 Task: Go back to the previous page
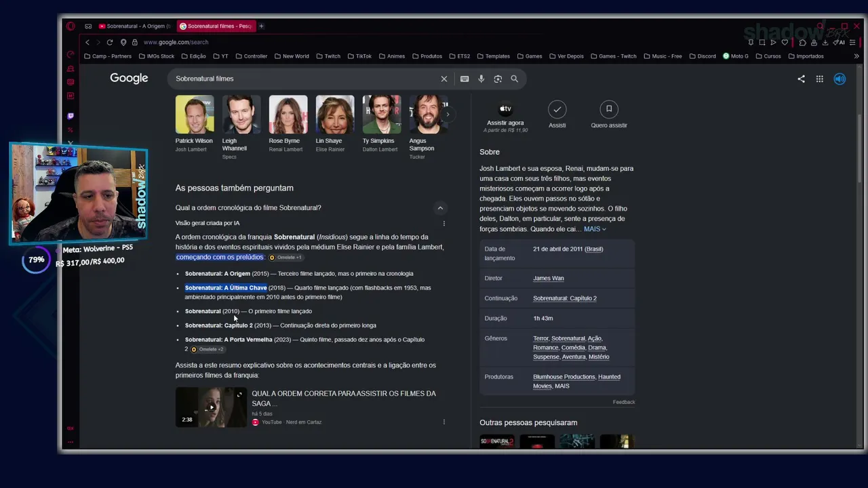tap(87, 42)
